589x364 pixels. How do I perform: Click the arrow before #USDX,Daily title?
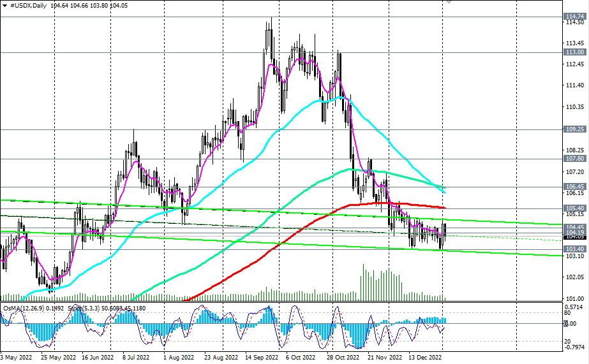pos(5,5)
